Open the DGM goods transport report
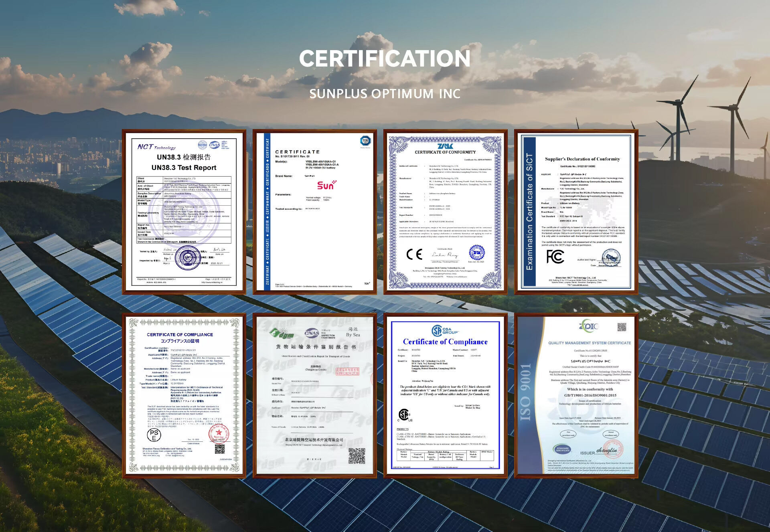The image size is (770, 532). coord(315,396)
